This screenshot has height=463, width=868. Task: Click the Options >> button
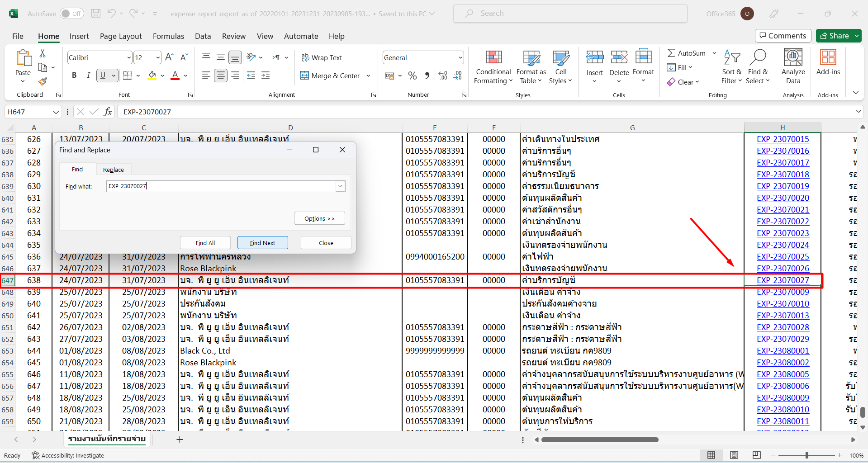coord(319,218)
